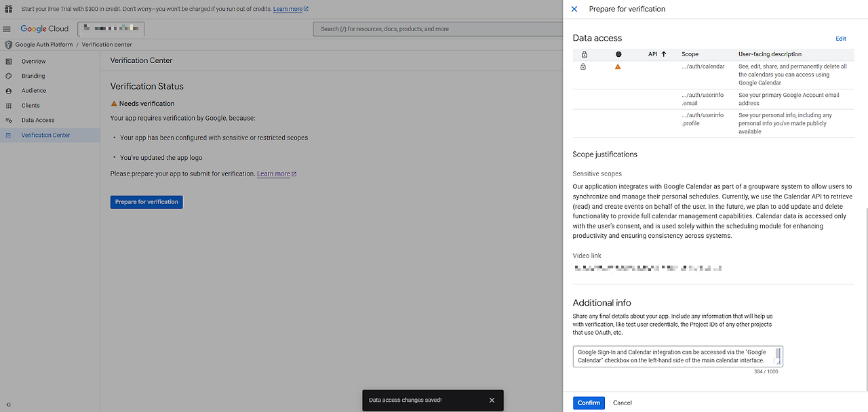Viewport: 868px width, 412px height.
Task: Click Google Auth Platform breadcrumb
Action: (x=43, y=45)
